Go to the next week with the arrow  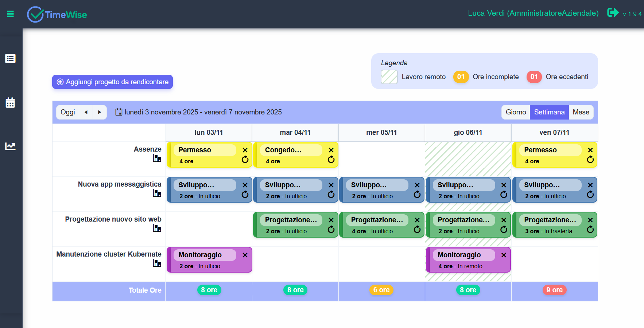pos(100,112)
